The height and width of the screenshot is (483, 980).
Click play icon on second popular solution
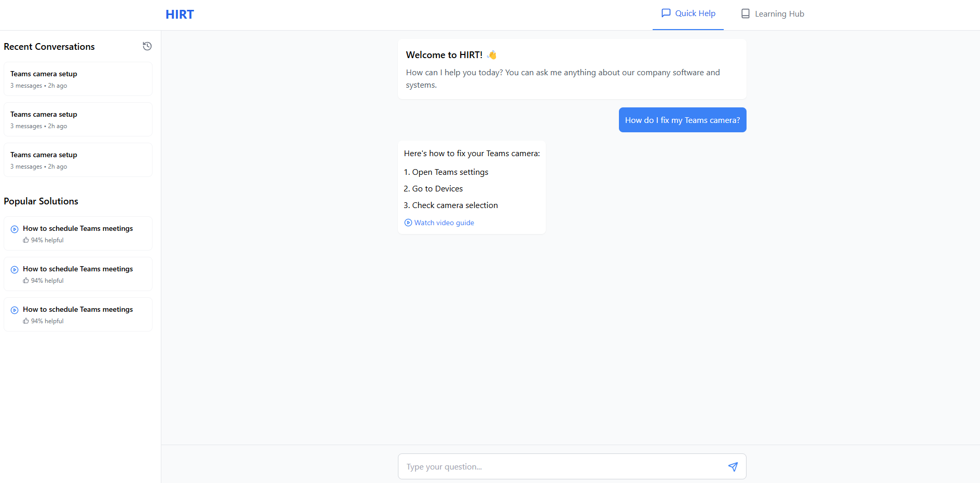[15, 269]
